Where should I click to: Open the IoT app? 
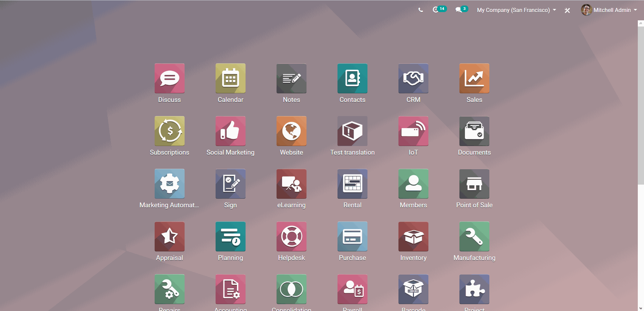[413, 131]
